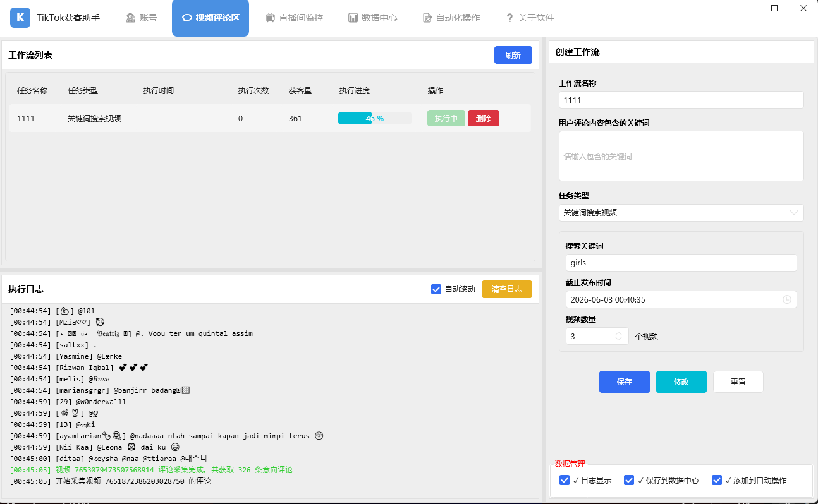Screen dimensions: 818x504
Task: Delete workflow 1111 with 删除 button
Action: point(484,118)
